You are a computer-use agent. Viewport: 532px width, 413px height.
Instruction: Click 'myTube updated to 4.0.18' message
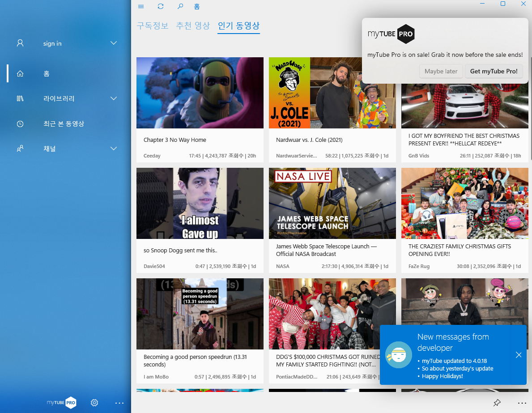pos(454,361)
